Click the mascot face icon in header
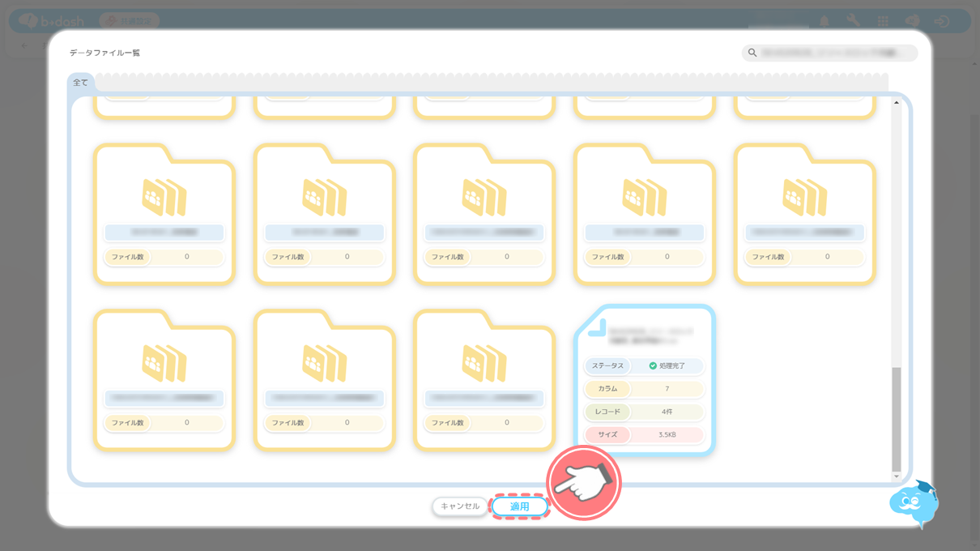Image resolution: width=980 pixels, height=551 pixels. (x=912, y=21)
